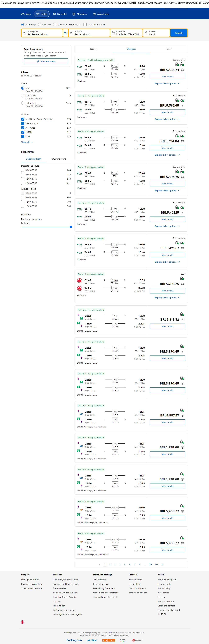The image size is (209, 644).
Task: Tick the 06:00–11:59 Sao Paulo departure checkbox
Action: 23,174
